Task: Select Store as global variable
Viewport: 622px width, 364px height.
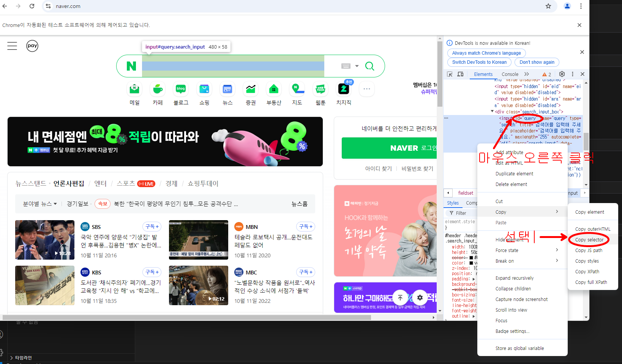Action: (519, 348)
